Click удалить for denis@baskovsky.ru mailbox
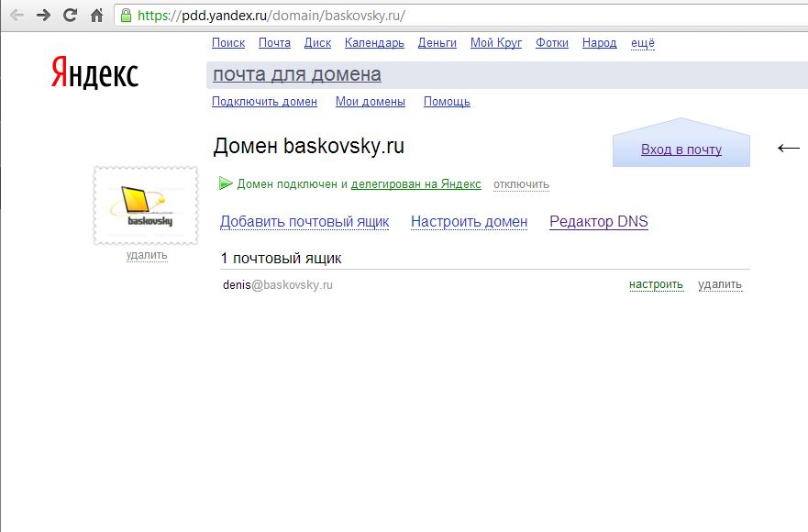The height and width of the screenshot is (532, 808). pyautogui.click(x=720, y=284)
